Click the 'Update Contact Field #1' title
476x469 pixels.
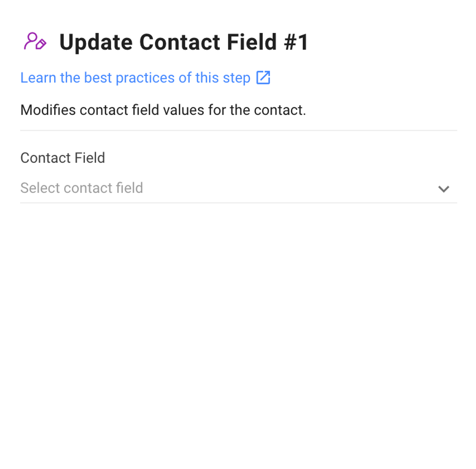point(183,42)
